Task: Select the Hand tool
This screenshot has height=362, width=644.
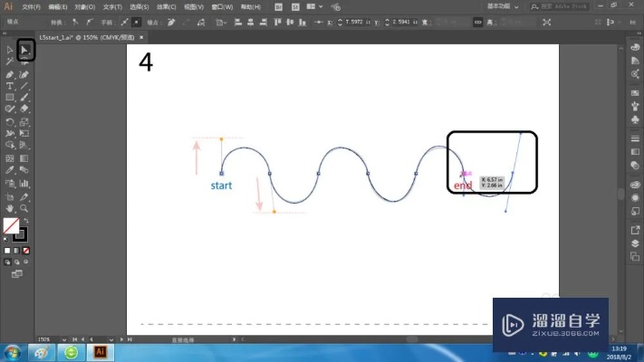Action: click(x=9, y=208)
